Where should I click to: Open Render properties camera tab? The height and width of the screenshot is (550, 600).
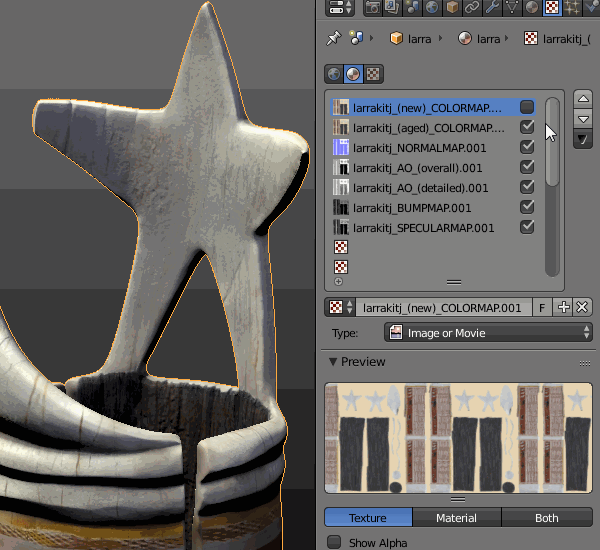pyautogui.click(x=373, y=8)
